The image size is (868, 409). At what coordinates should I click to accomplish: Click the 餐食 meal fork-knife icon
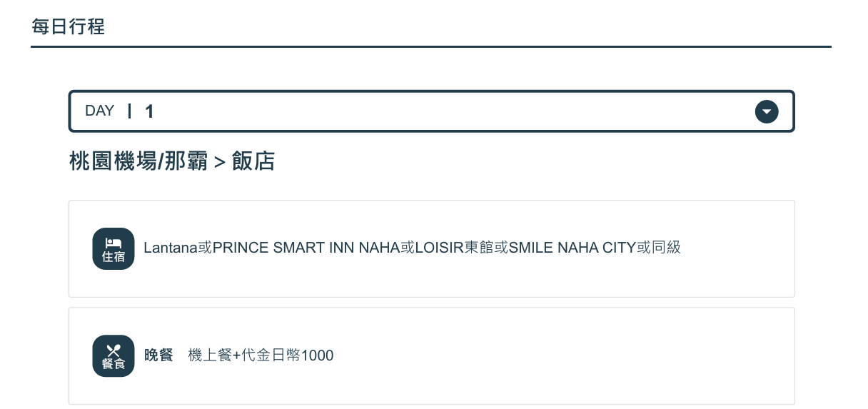coord(113,355)
